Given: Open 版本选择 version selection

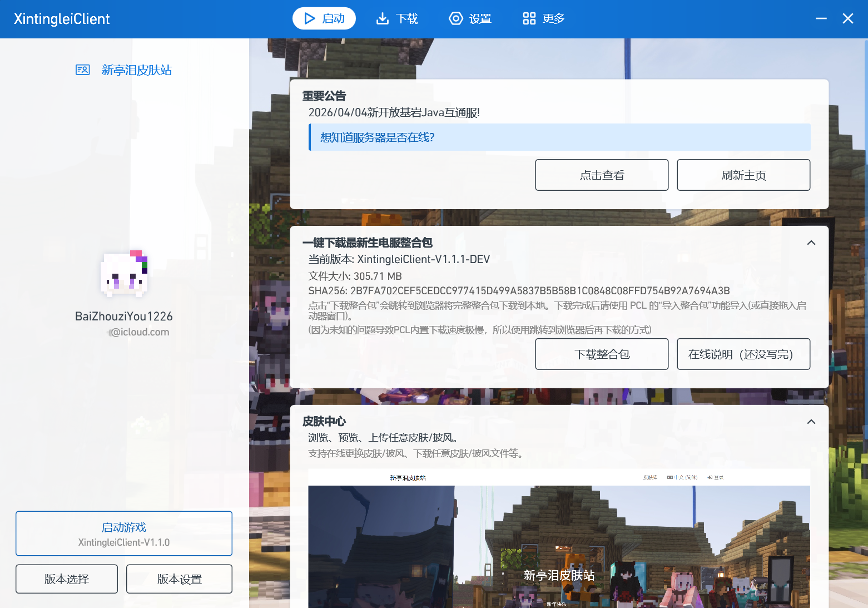Looking at the screenshot, I should 67,579.
